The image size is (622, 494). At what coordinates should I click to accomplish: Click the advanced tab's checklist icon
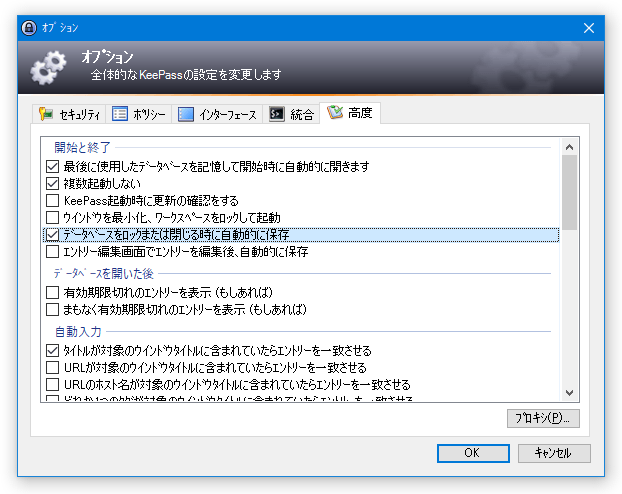pos(335,113)
